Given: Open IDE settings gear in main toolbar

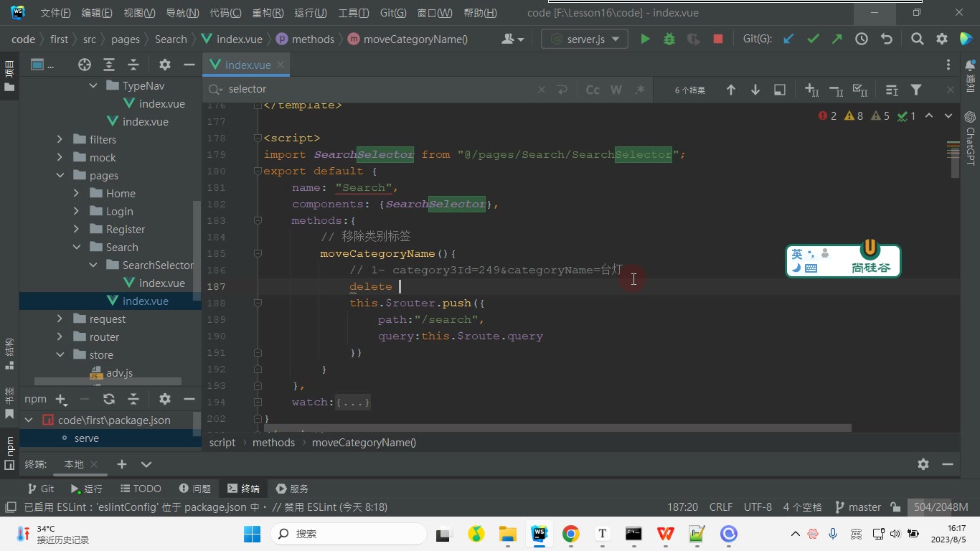Looking at the screenshot, I should point(942,39).
